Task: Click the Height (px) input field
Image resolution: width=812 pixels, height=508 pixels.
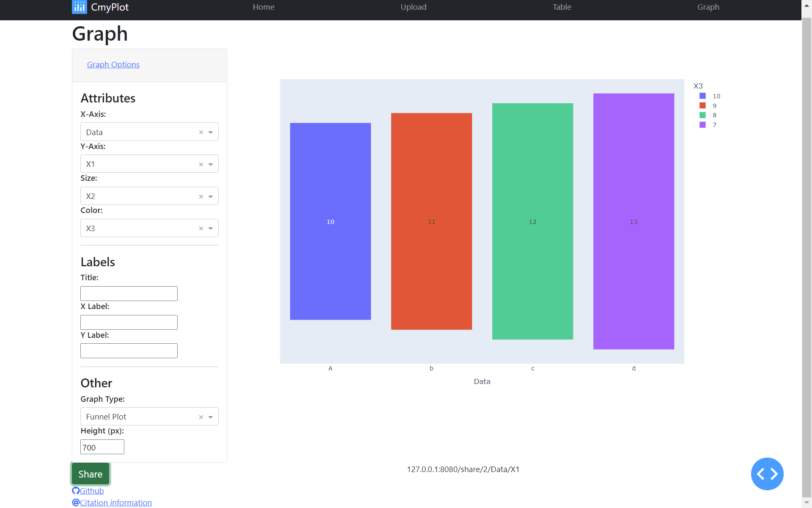Action: coord(102,447)
